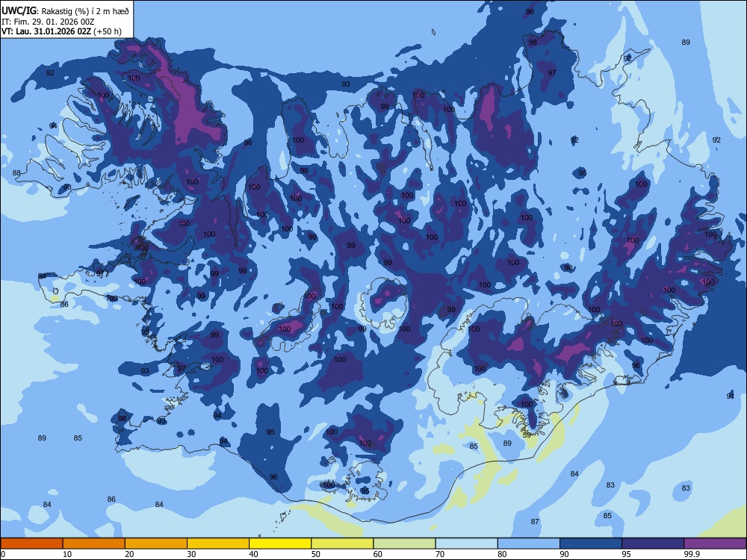
Task: Select the initial time 'IT: Fim. 29. 01. 2026 00Z'
Action: (x=48, y=22)
